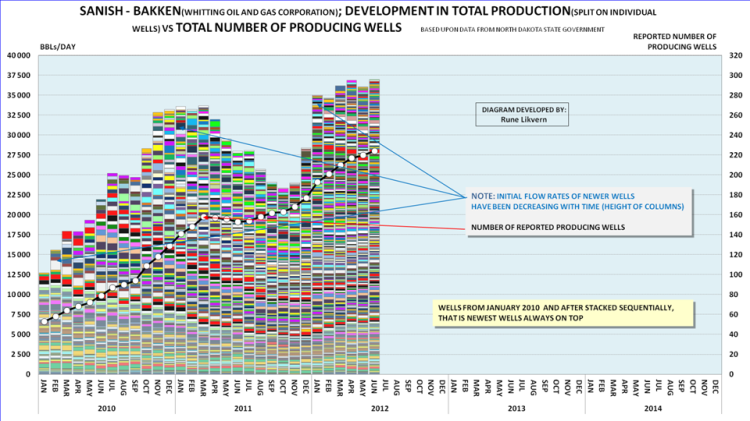Select the 2010 year label on x-axis
Screen dimensions: 750x421
click(106, 409)
